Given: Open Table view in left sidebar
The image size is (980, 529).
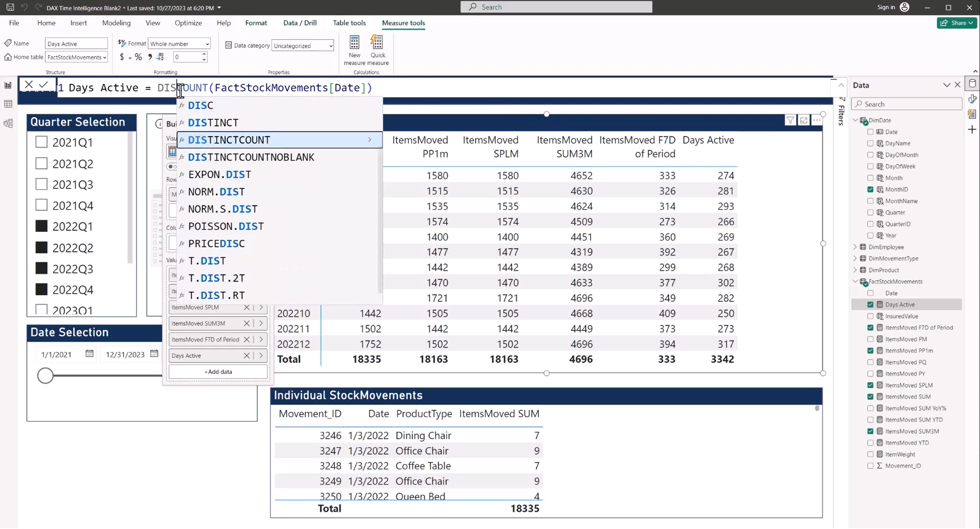Looking at the screenshot, I should click(8, 104).
